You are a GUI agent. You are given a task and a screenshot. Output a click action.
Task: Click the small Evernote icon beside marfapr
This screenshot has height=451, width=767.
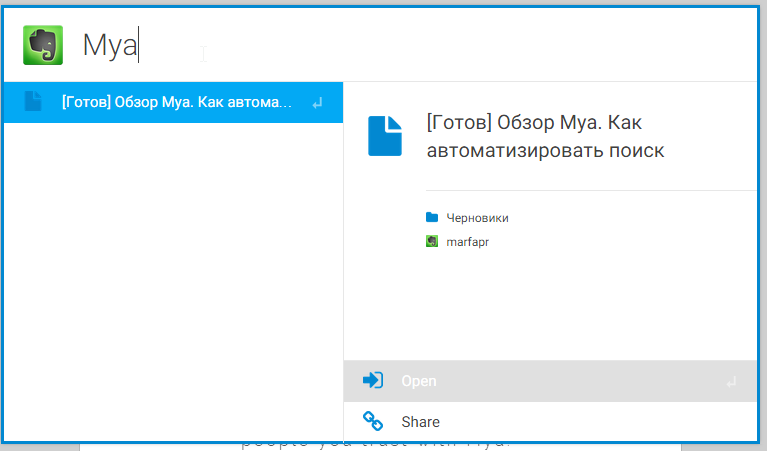(432, 241)
